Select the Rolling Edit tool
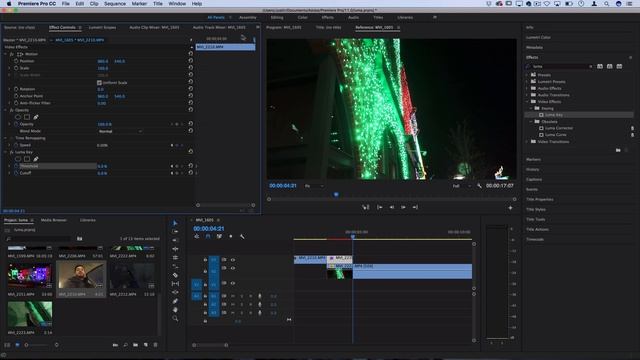The width and height of the screenshot is (640, 360). click(x=175, y=249)
